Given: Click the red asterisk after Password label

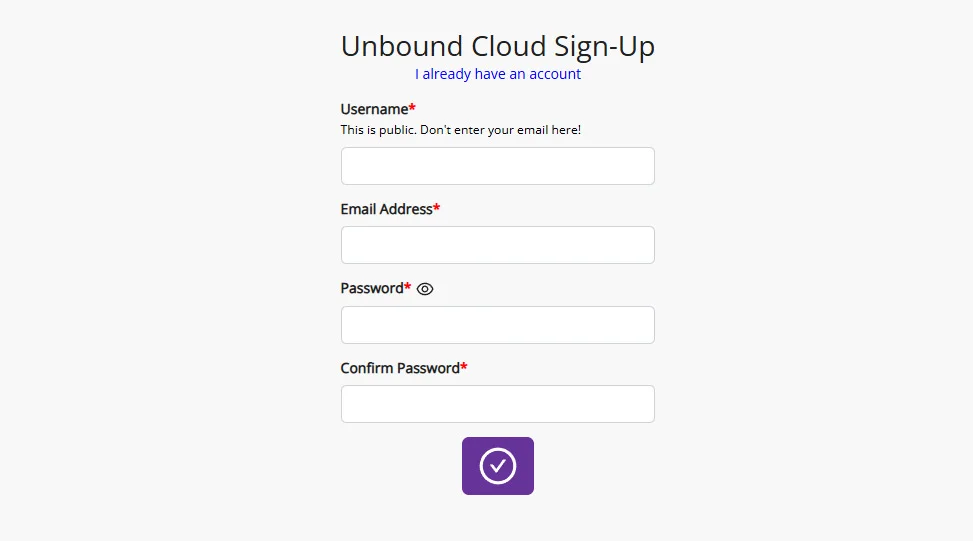Looking at the screenshot, I should [x=407, y=287].
